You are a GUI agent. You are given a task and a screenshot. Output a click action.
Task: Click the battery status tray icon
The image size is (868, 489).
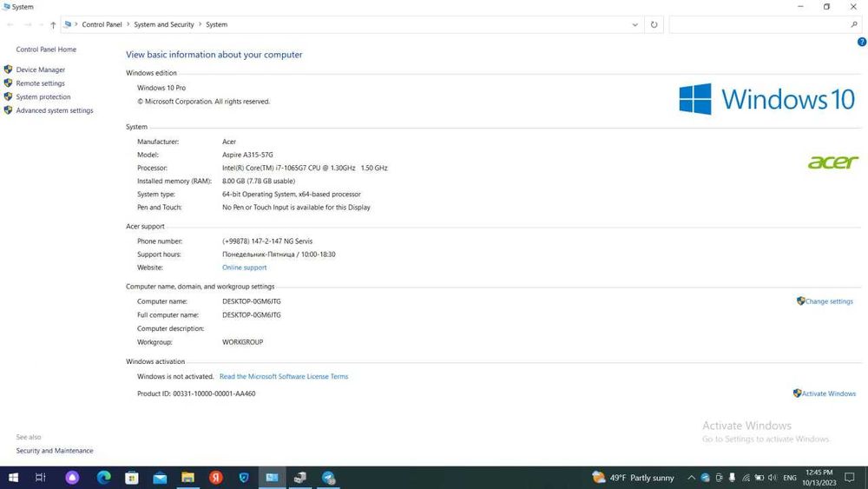click(x=759, y=478)
